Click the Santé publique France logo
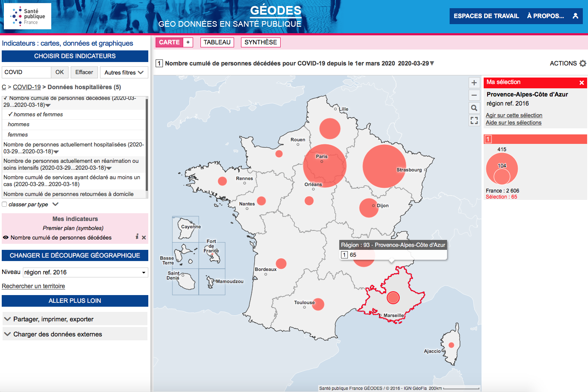Image resolution: width=588 pixels, height=392 pixels. click(x=28, y=16)
